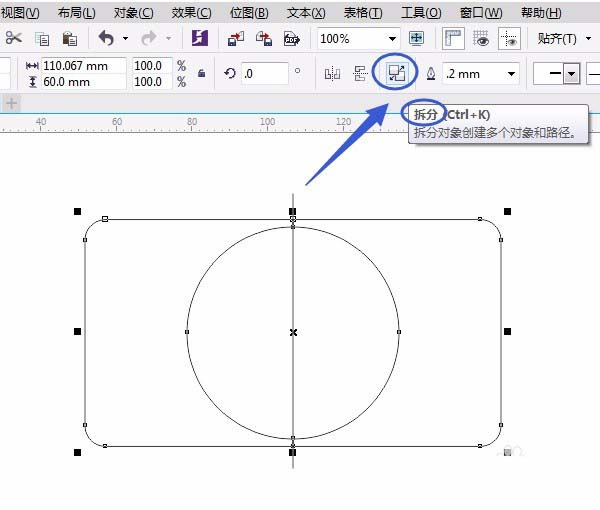The height and width of the screenshot is (510, 600).
Task: Click the right-middle selection handle
Action: tap(507, 331)
